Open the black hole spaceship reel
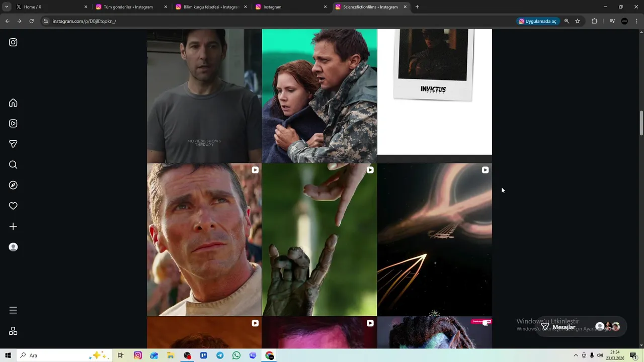This screenshot has width=644, height=362. coord(435,240)
